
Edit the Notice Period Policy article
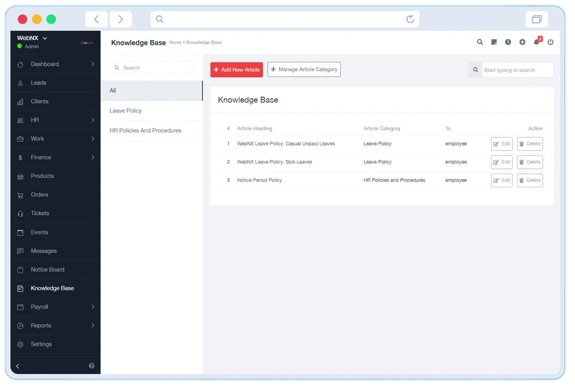[x=501, y=180]
